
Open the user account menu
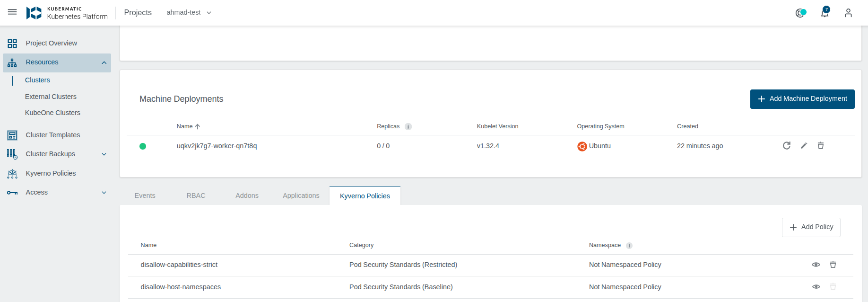click(848, 13)
